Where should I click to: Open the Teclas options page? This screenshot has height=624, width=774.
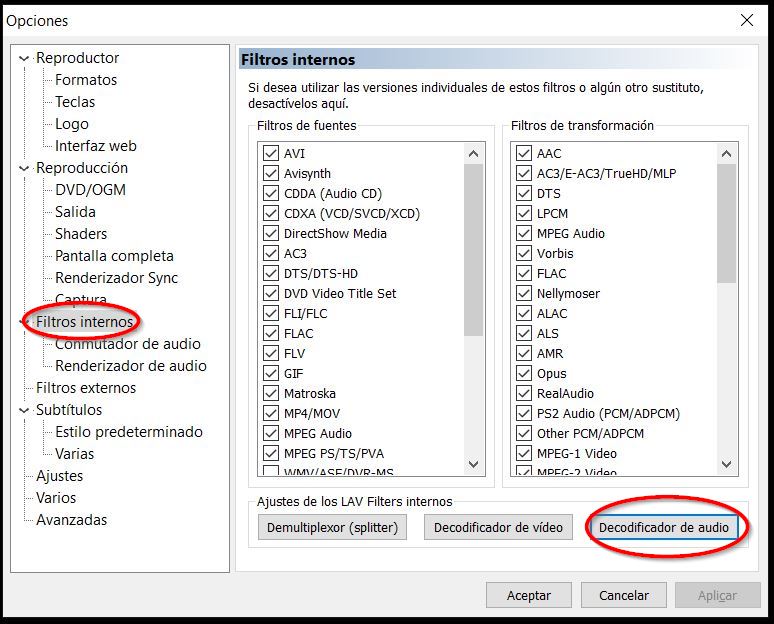click(75, 102)
